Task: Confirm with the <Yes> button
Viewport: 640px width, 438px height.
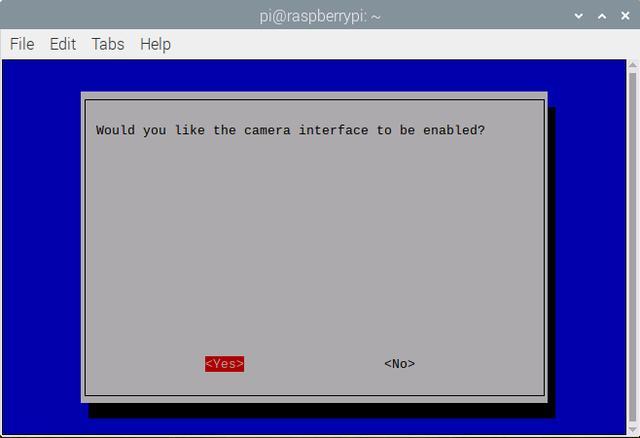Action: pyautogui.click(x=224, y=364)
